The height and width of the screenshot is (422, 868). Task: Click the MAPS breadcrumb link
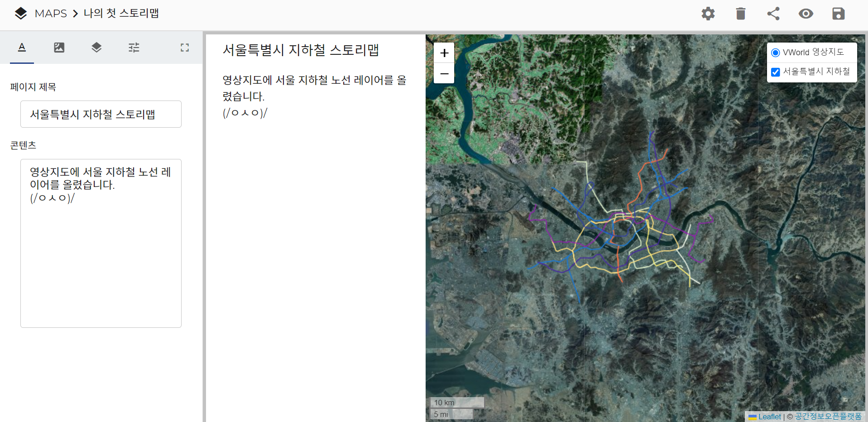pyautogui.click(x=51, y=14)
